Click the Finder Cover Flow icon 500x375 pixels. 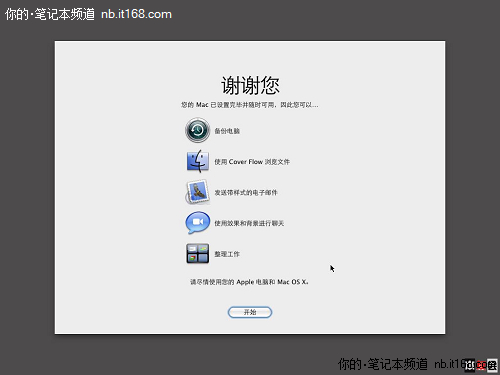coord(198,161)
